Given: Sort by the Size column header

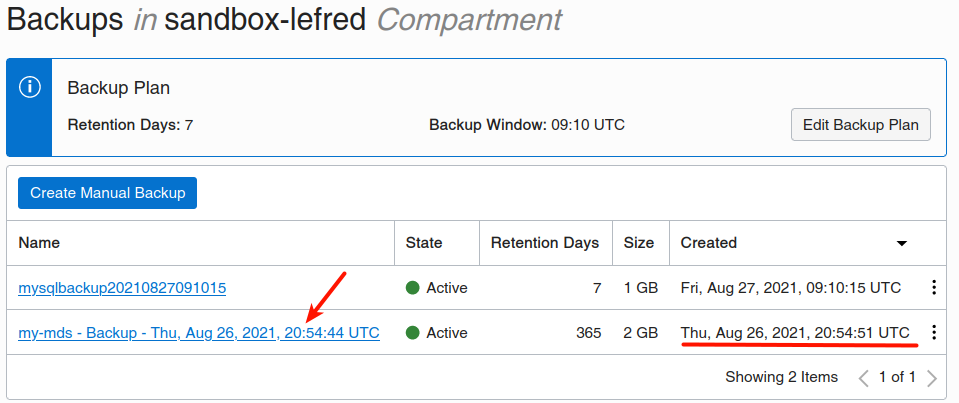Looking at the screenshot, I should 639,243.
